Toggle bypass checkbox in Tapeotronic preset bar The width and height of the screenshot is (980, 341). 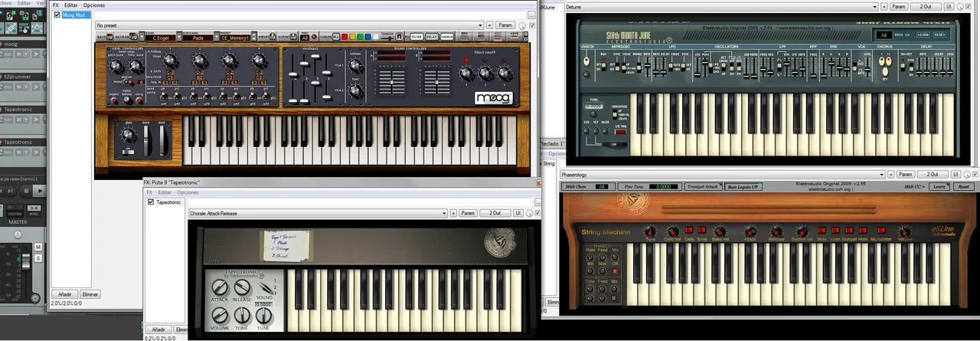click(537, 213)
